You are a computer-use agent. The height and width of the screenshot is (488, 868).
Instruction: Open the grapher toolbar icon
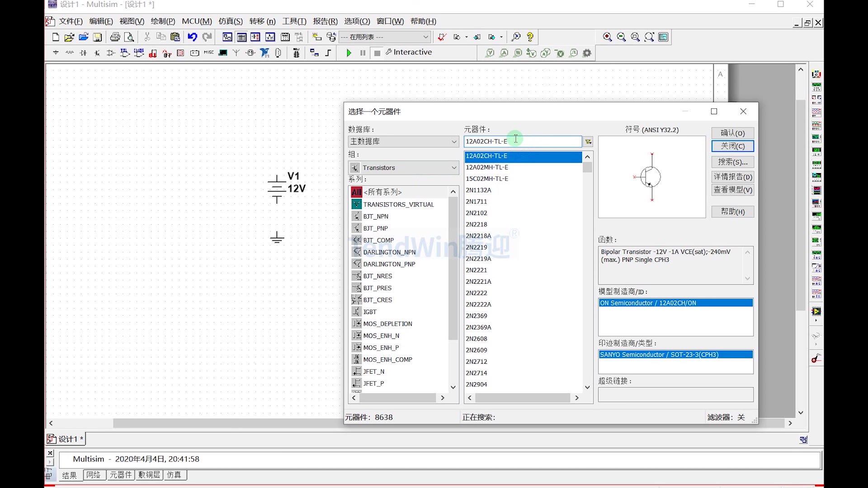(270, 37)
